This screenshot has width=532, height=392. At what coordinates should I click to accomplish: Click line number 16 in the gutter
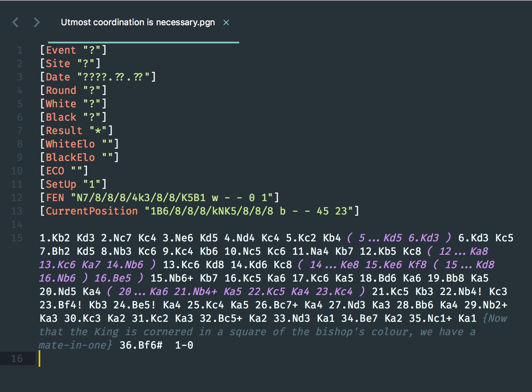point(17,358)
